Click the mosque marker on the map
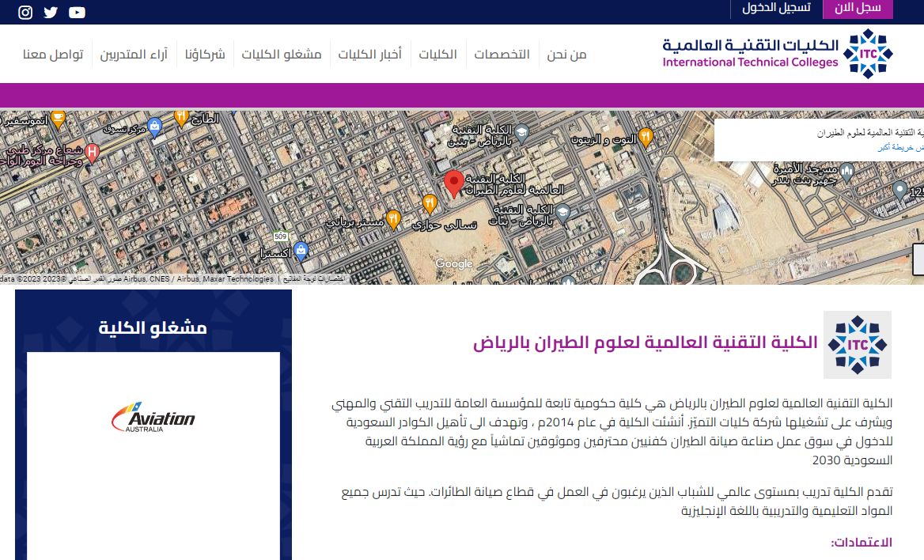 tap(847, 170)
